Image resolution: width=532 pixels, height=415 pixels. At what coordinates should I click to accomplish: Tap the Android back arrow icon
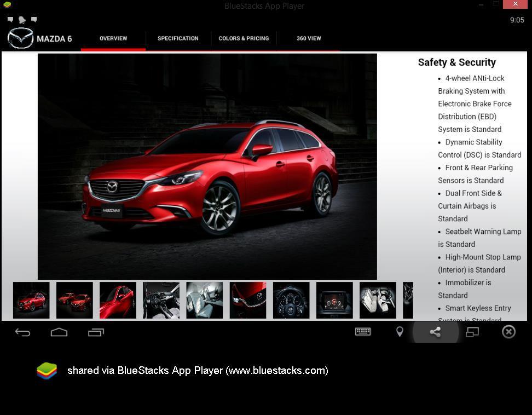pos(22,332)
